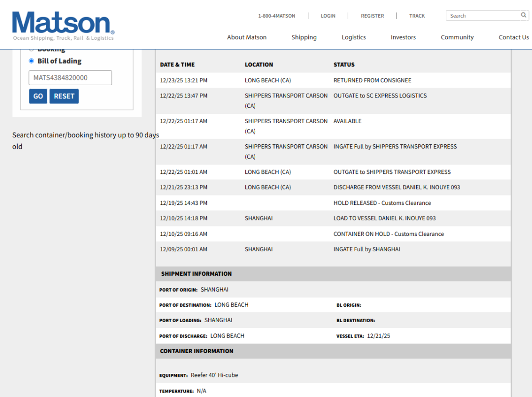This screenshot has width=532, height=397.
Task: Open the Contact Us menu
Action: coord(513,37)
